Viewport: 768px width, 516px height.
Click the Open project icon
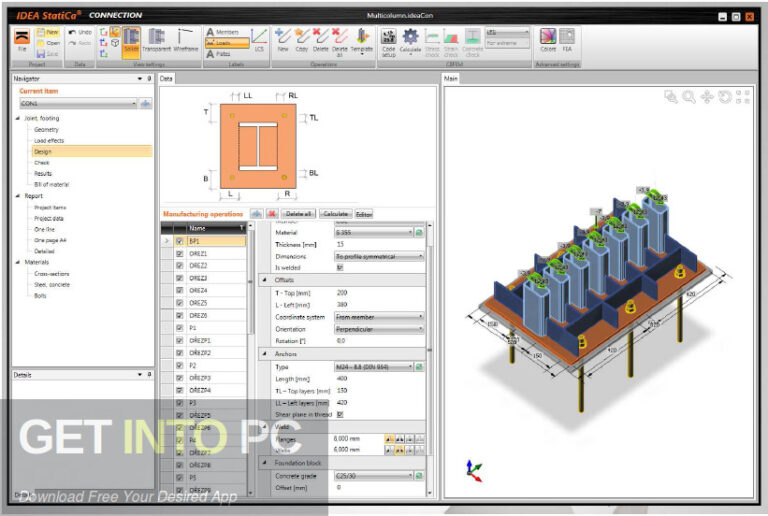(x=48, y=43)
